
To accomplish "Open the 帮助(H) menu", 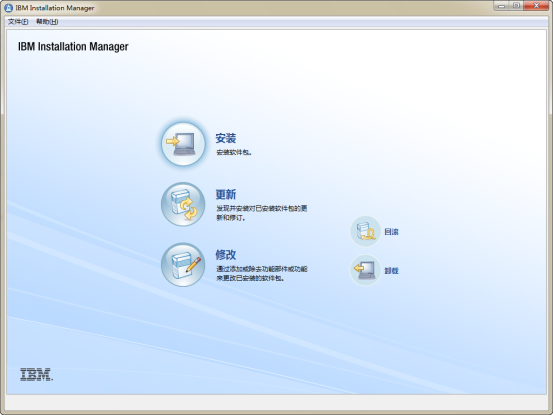I will 47,22.
